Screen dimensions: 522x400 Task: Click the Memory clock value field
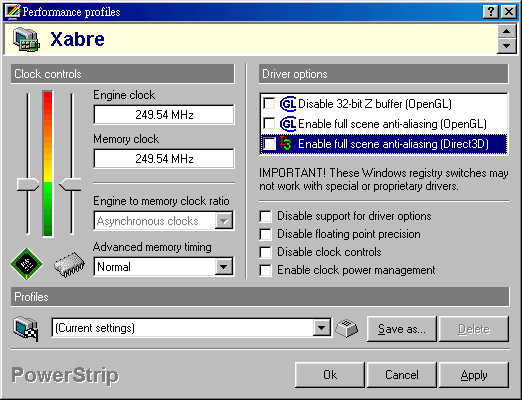point(164,158)
